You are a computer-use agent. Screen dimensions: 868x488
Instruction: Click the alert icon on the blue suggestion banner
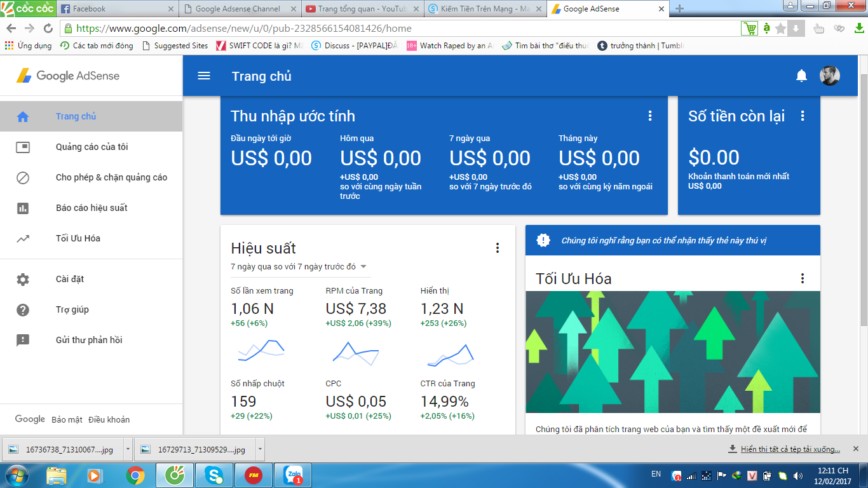pos(543,240)
